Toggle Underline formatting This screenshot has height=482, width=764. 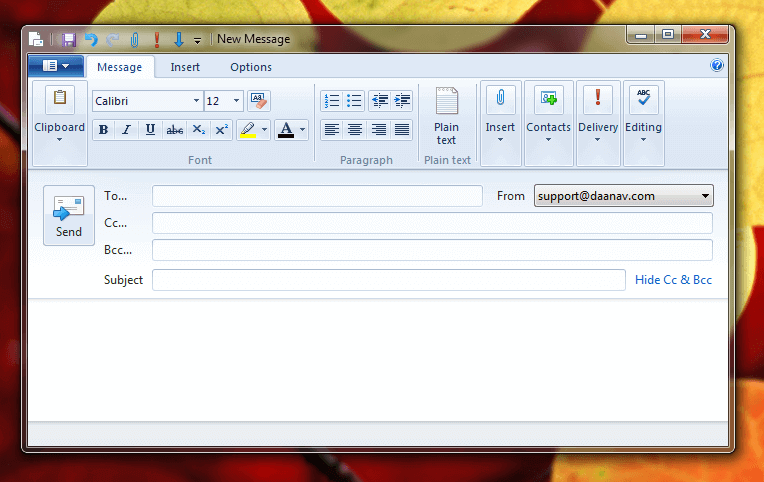point(150,130)
